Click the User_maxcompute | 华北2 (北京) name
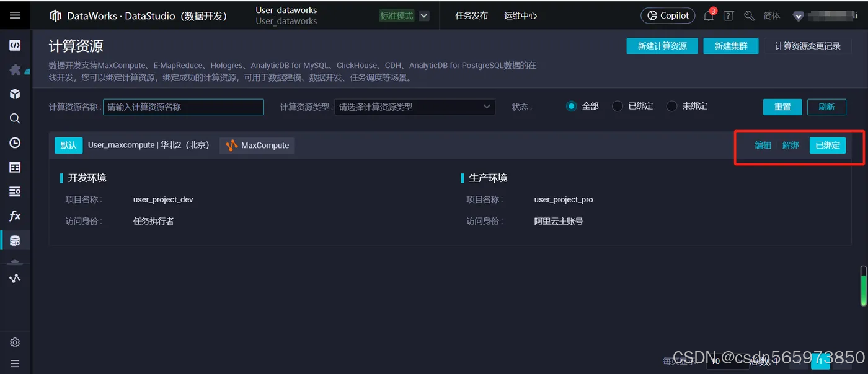Viewport: 868px width, 374px height. pyautogui.click(x=148, y=145)
